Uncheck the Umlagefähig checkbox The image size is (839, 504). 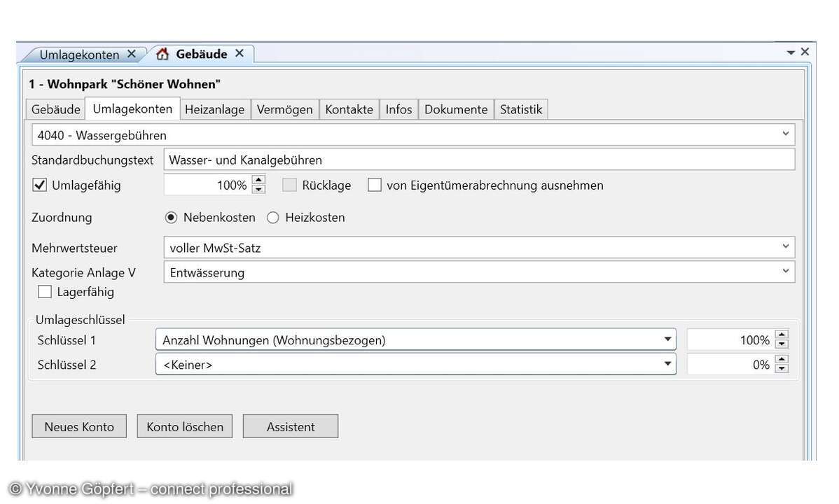click(x=40, y=185)
